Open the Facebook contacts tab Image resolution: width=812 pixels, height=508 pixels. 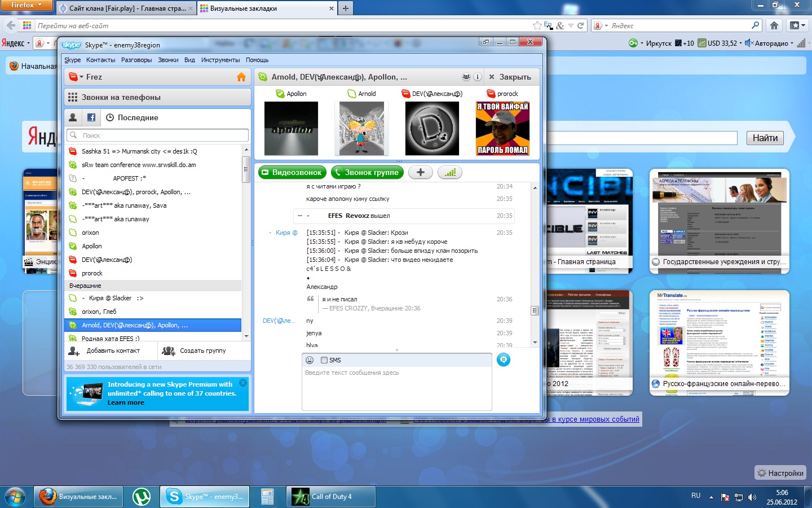coord(91,117)
